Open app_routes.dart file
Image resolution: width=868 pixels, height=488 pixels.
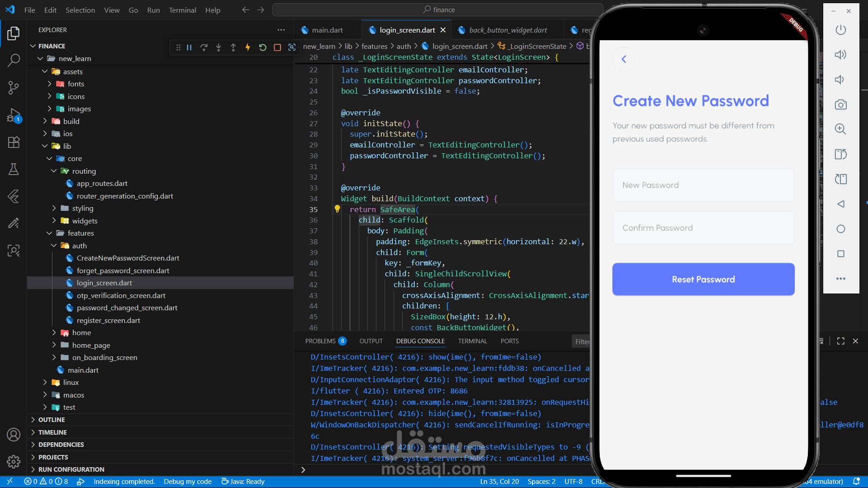102,183
